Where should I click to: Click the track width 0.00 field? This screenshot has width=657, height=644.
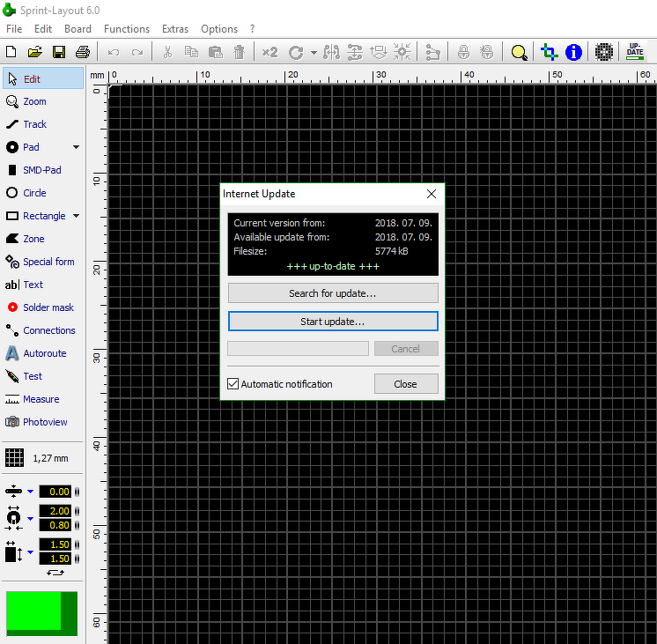55,492
